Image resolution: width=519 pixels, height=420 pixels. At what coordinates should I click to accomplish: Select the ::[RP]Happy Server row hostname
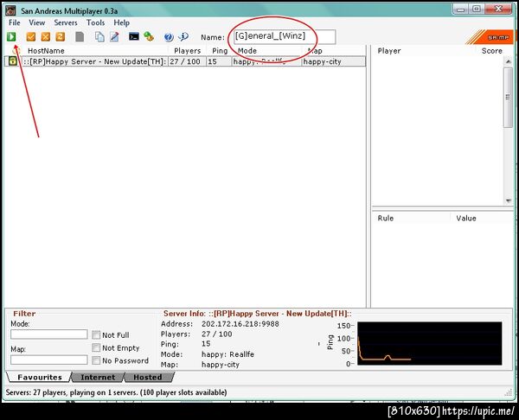[94, 61]
